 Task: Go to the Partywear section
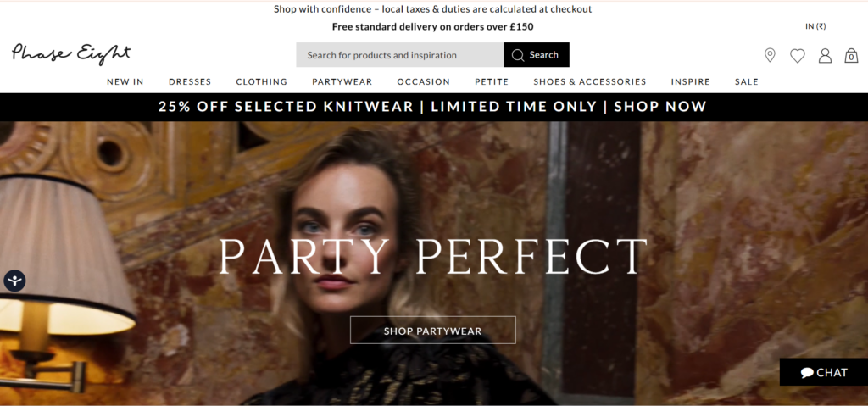point(342,82)
